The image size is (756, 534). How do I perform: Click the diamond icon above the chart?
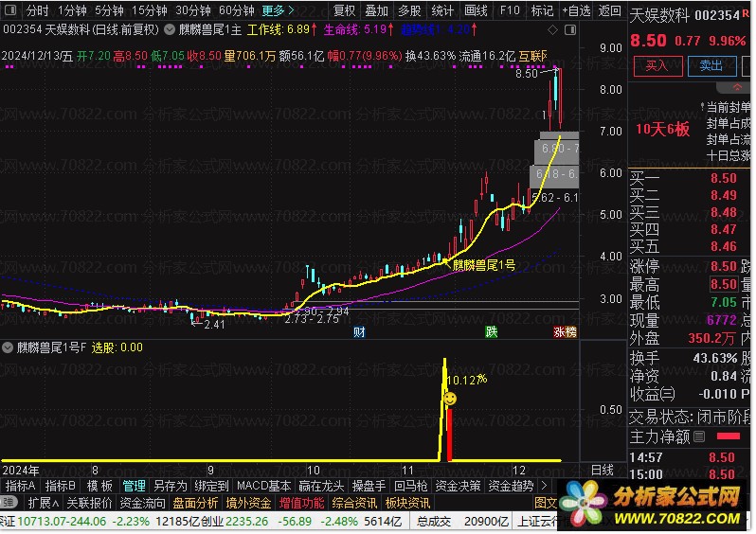(x=552, y=30)
